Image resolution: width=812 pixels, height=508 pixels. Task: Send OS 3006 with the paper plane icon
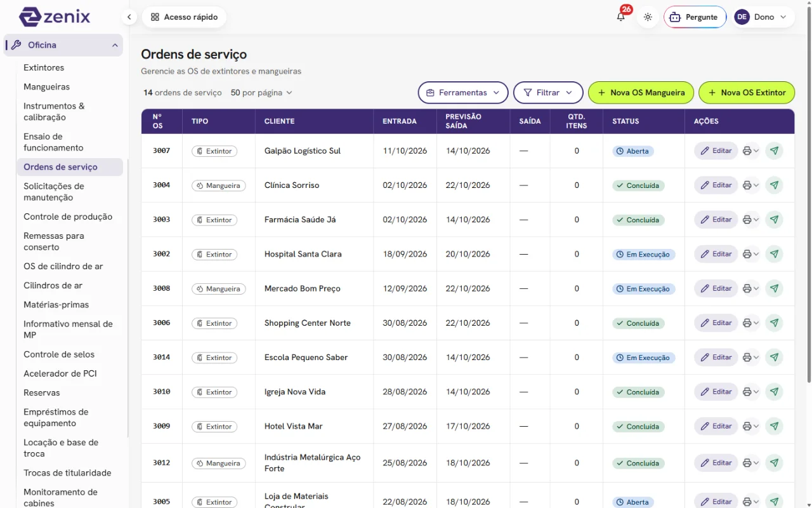point(774,323)
